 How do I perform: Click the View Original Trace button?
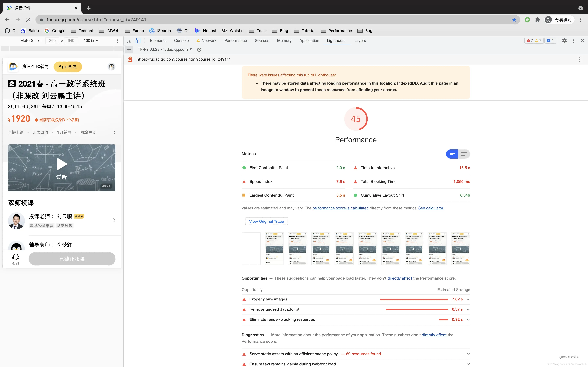[x=266, y=221]
